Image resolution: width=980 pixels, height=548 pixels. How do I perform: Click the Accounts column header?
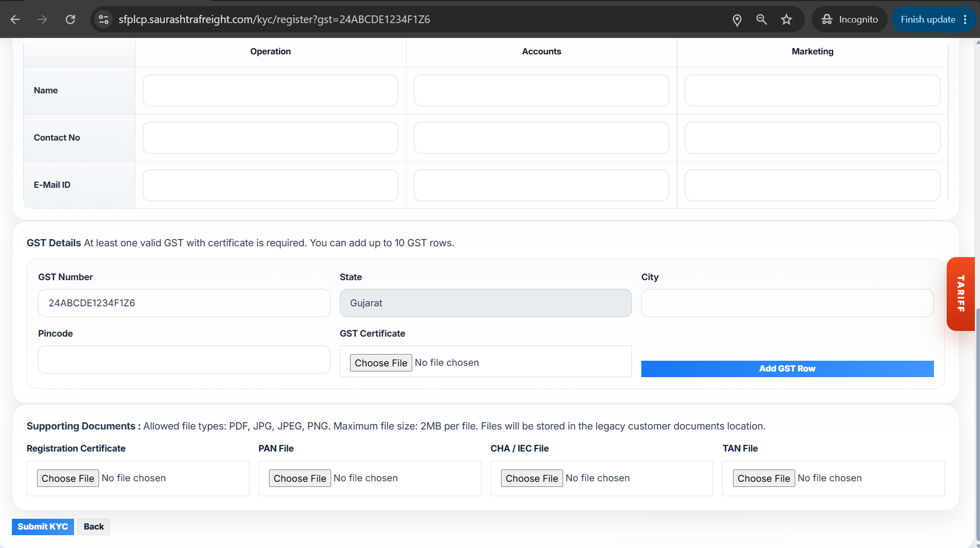coord(542,51)
